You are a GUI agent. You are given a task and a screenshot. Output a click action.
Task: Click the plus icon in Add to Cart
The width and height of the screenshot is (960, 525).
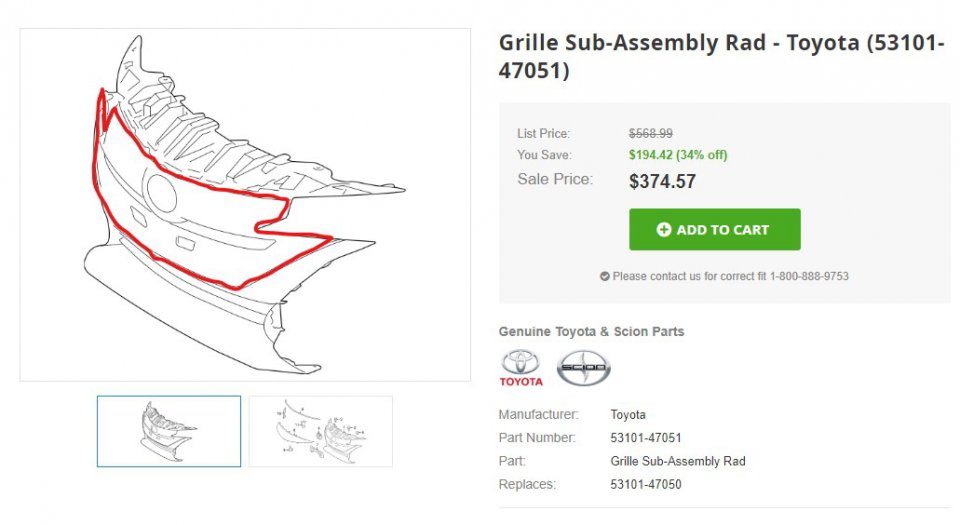(x=664, y=229)
